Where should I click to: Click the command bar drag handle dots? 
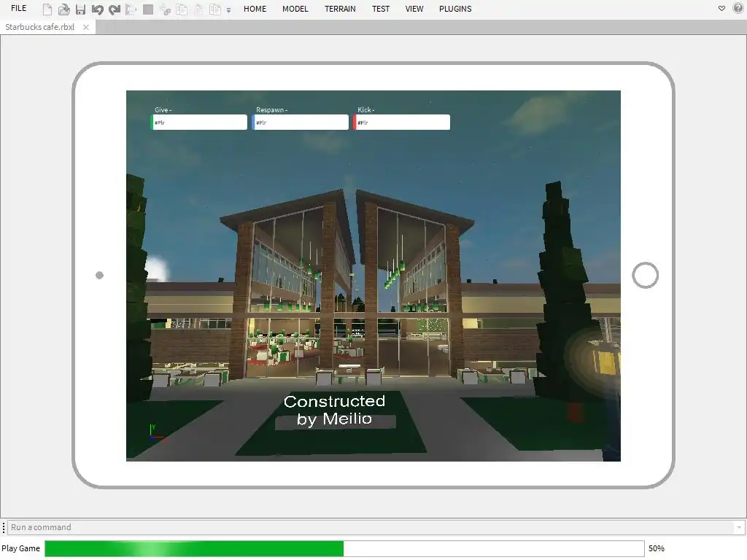pyautogui.click(x=4, y=527)
